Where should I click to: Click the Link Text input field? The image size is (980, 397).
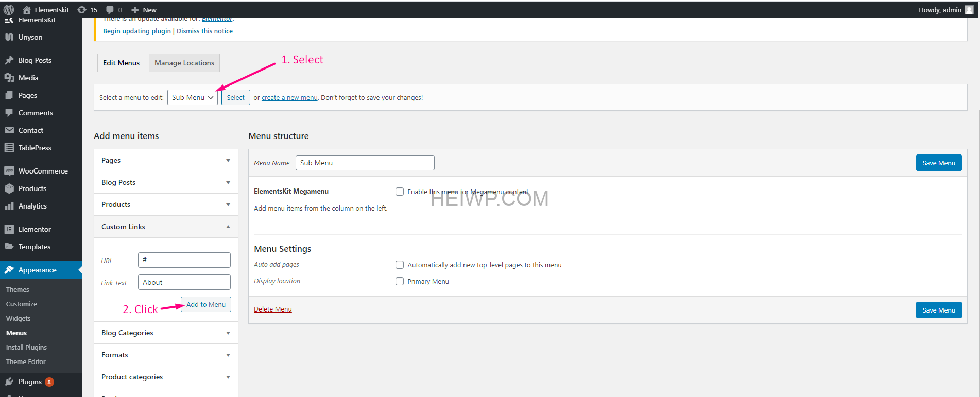(x=184, y=282)
